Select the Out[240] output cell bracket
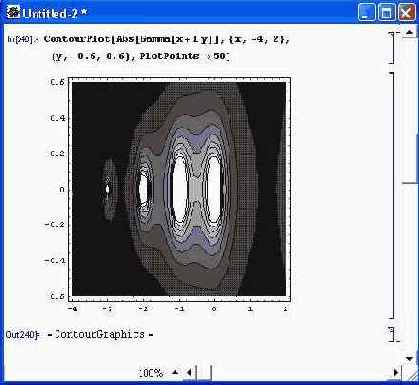Screen dimensions: 419x385 coord(392,334)
